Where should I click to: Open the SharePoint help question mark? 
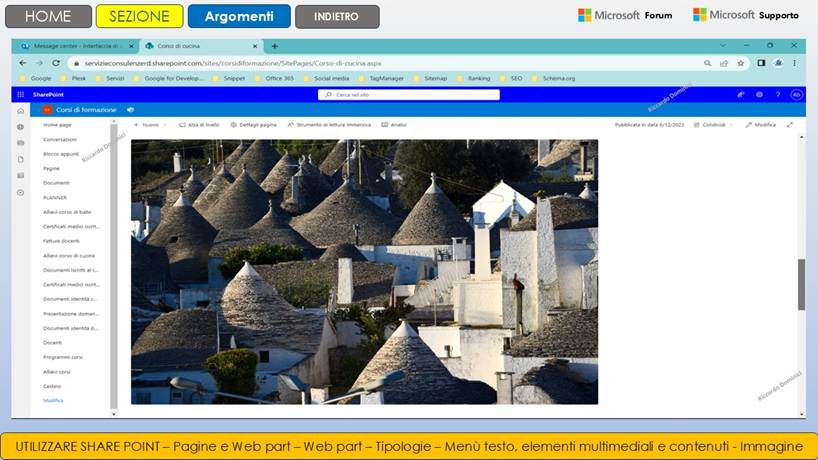777,94
